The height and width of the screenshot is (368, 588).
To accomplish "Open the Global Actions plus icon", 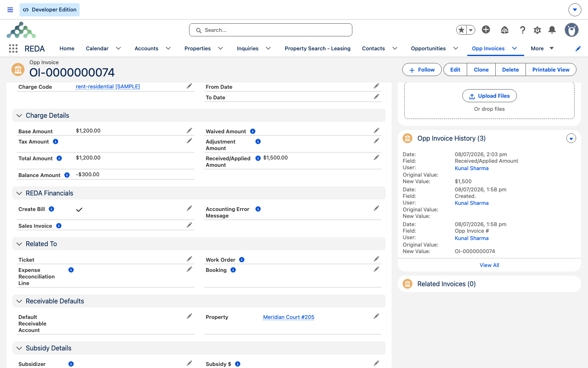I will click(486, 29).
